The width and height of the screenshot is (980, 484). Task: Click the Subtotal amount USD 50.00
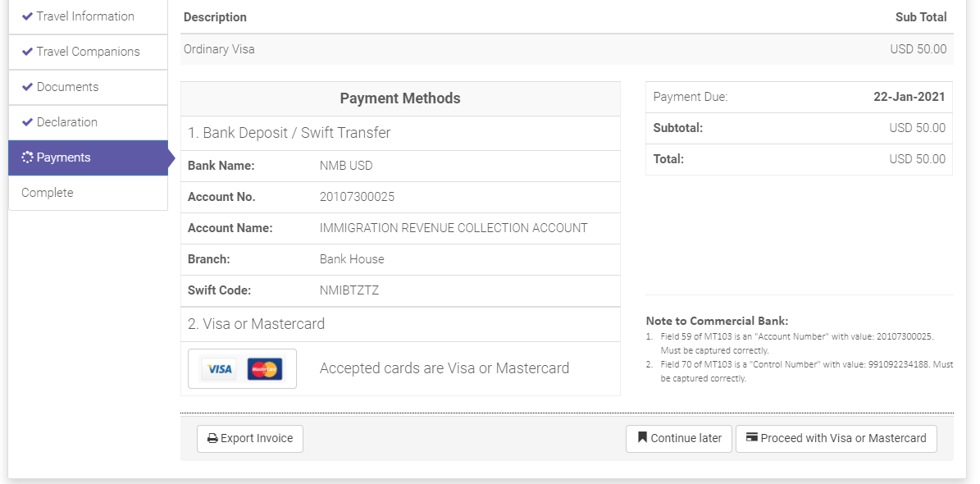pyautogui.click(x=918, y=128)
